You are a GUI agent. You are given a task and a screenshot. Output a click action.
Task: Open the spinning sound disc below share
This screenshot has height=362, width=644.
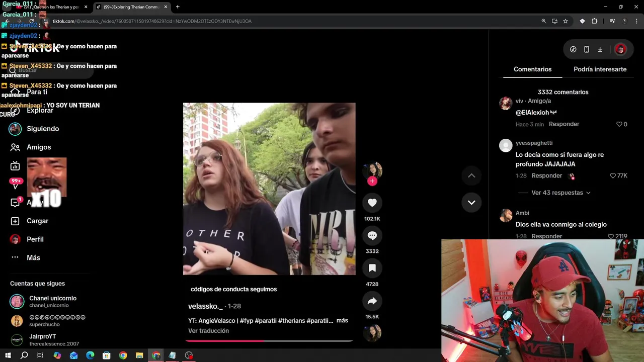pyautogui.click(x=372, y=333)
